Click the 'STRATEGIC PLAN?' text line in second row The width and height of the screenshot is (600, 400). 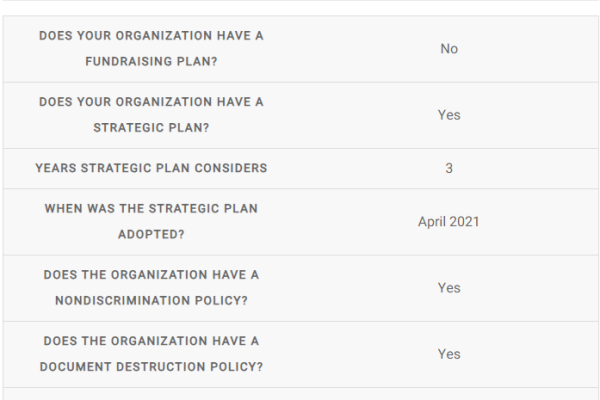pos(151,127)
